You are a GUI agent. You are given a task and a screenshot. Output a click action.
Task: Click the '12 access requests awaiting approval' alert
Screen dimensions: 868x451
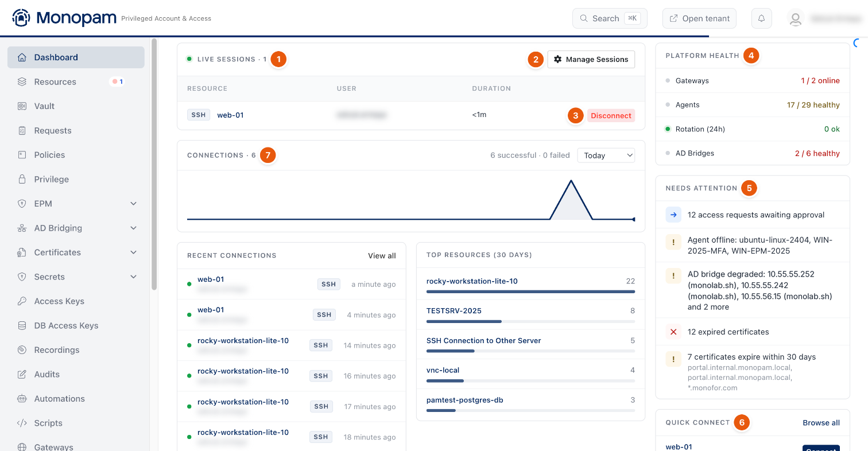tap(753, 215)
